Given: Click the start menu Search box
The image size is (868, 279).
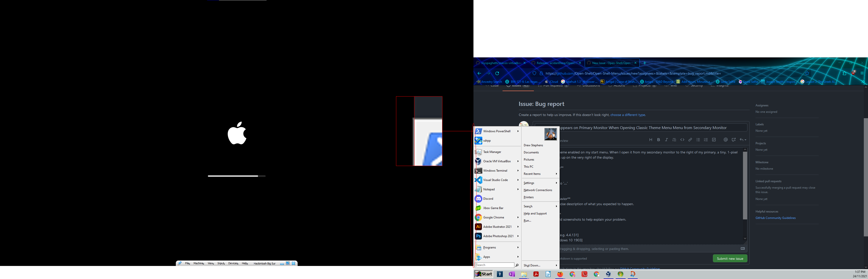Looking at the screenshot, I should click(495, 265).
